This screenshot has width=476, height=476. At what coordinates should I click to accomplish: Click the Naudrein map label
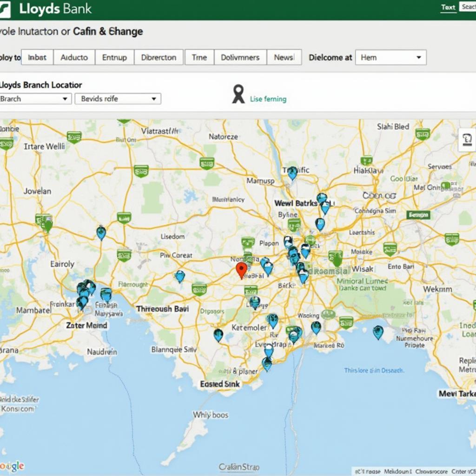102,352
